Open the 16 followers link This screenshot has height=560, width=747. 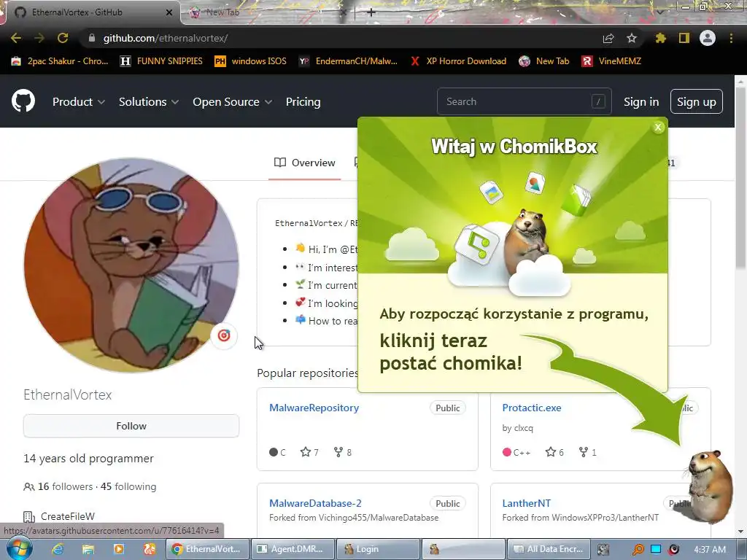(65, 486)
